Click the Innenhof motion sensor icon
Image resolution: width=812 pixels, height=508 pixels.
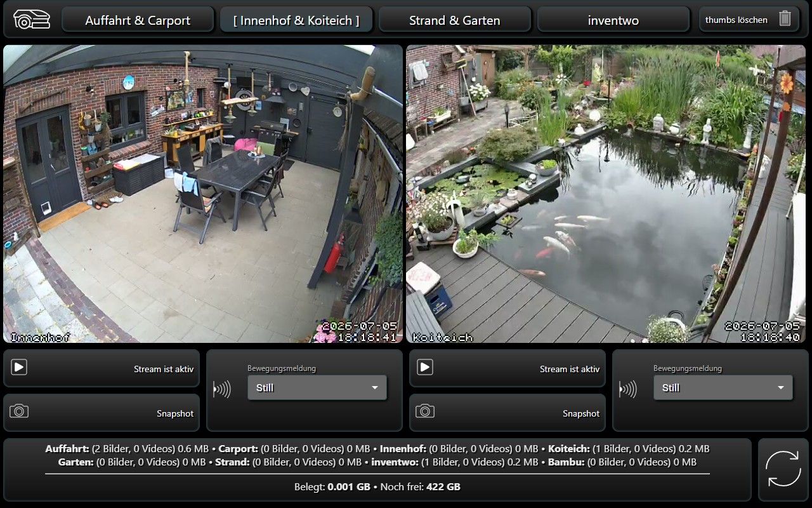pyautogui.click(x=222, y=389)
